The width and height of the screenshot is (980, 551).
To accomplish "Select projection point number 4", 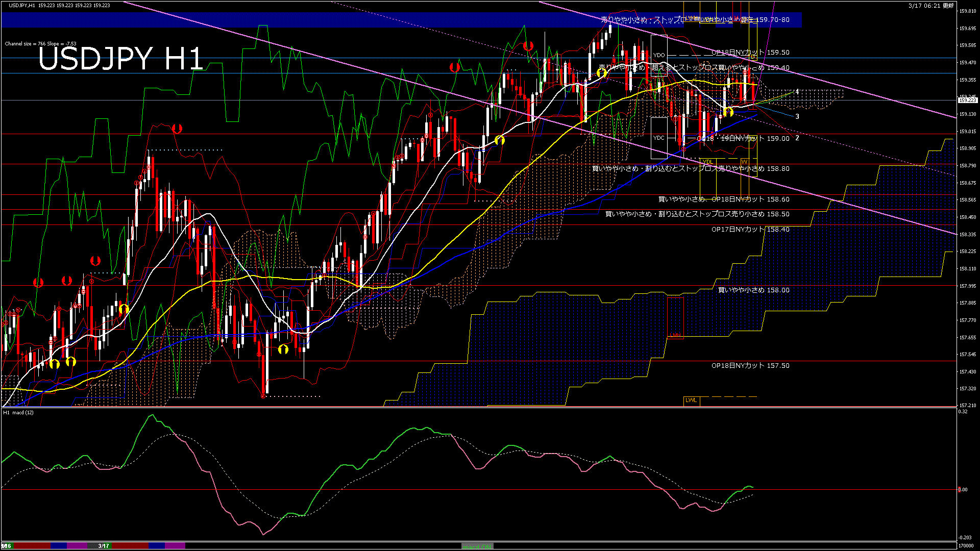I will tap(797, 92).
